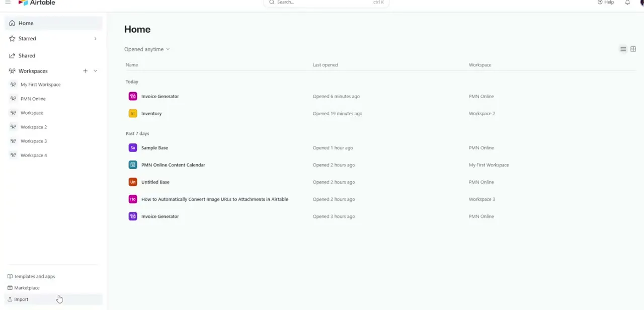Collapse the Workspaces list chevron
Screen dimensions: 644x310
[95, 71]
